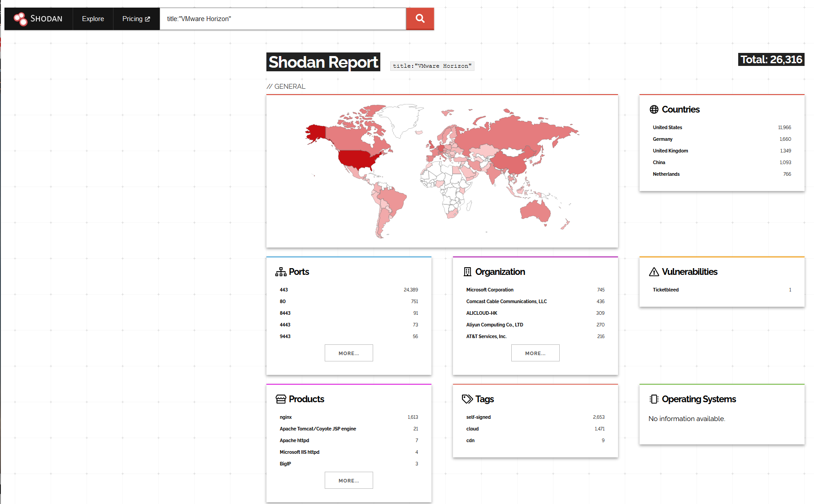The image size is (814, 504).
Task: Select the United States country row
Action: [x=722, y=127]
